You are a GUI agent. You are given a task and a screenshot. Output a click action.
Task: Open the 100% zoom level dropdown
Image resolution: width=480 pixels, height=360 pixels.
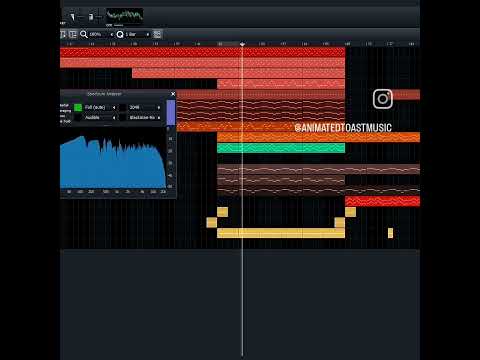[x=101, y=34]
